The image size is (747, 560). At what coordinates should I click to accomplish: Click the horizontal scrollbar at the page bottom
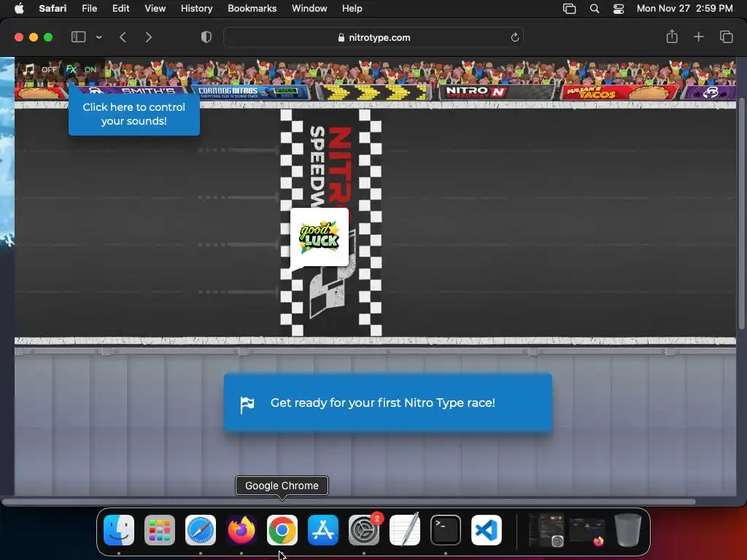tap(349, 502)
